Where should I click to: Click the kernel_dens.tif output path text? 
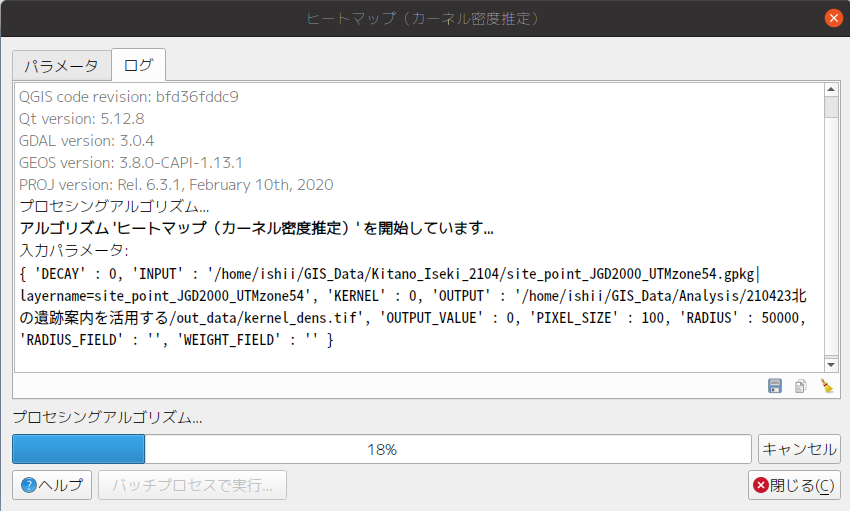(300, 318)
